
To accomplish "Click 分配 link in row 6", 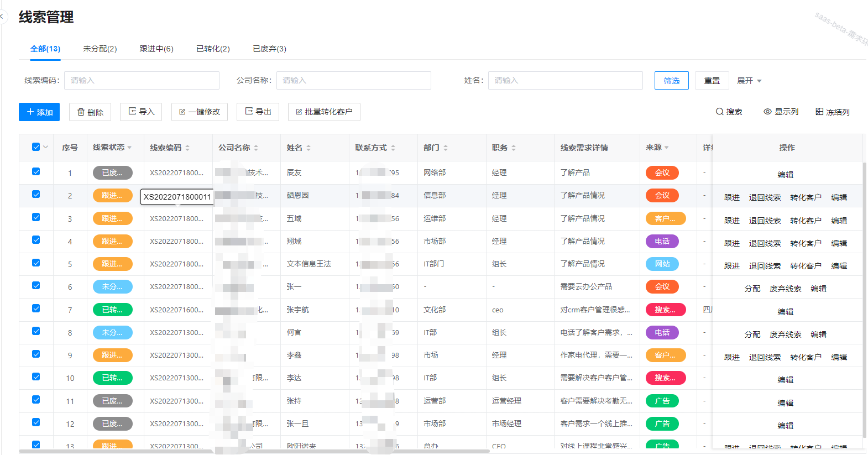I will [752, 289].
